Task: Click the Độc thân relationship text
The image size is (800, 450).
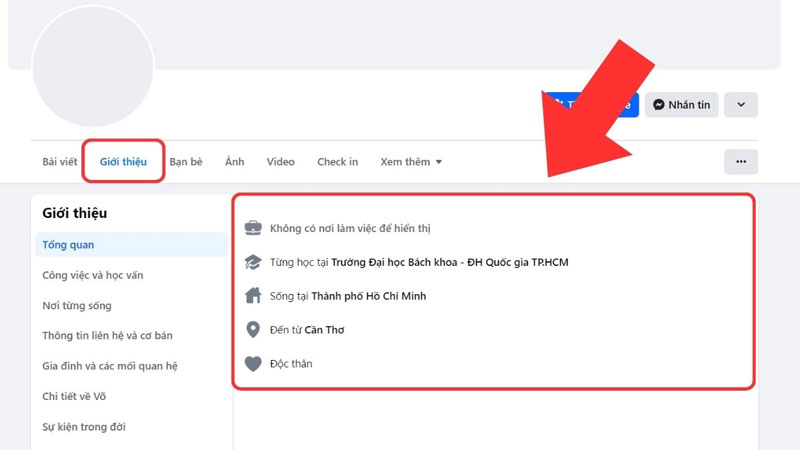Action: pyautogui.click(x=291, y=364)
